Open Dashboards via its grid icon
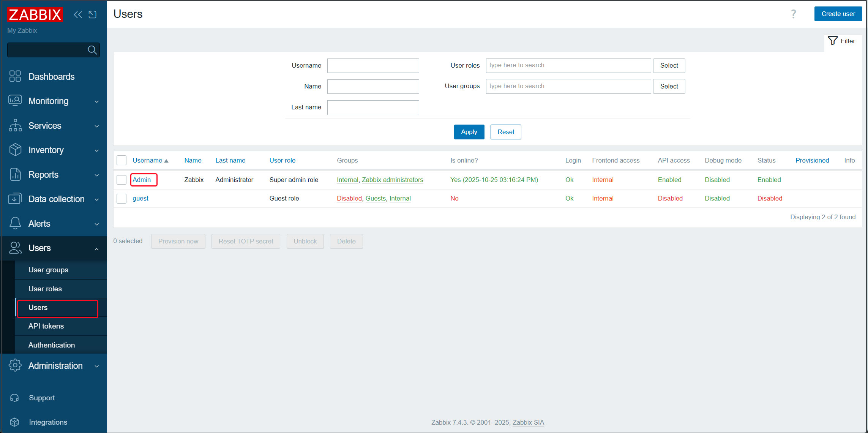868x433 pixels. 15,76
